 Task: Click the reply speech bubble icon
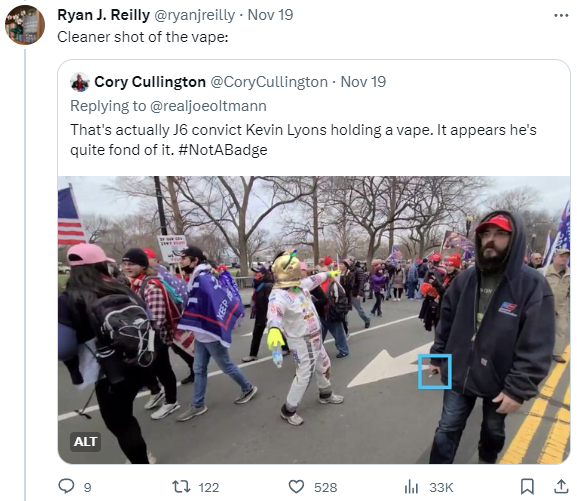(66, 486)
